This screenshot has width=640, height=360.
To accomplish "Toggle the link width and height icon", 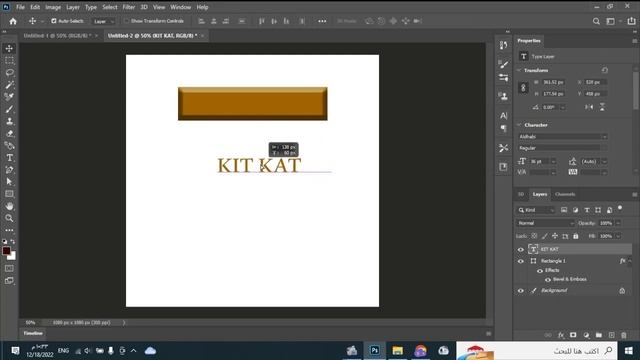I will 523,88.
